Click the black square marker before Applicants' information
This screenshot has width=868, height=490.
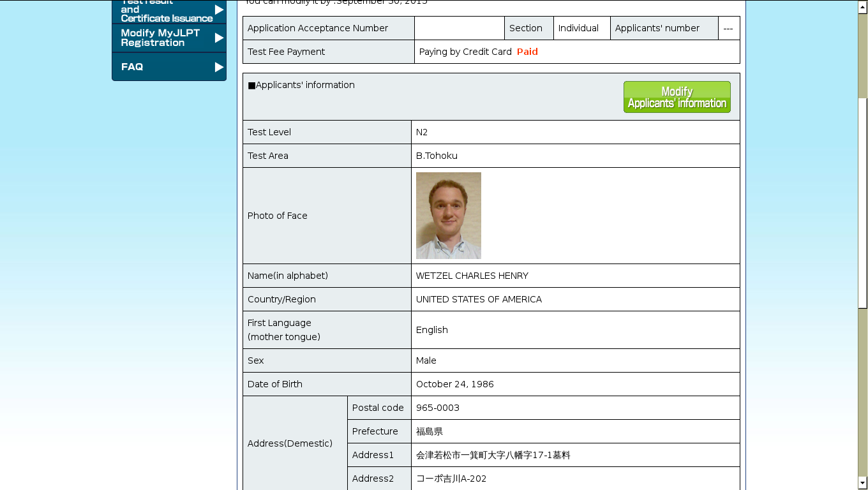pyautogui.click(x=251, y=84)
